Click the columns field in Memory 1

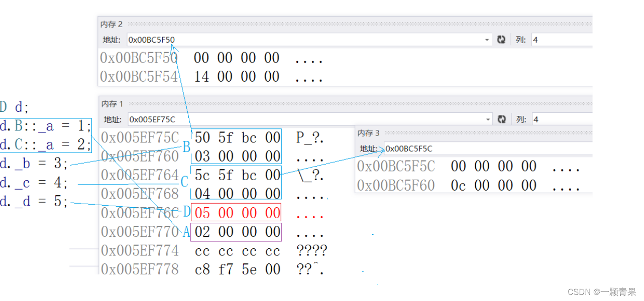tap(562, 119)
